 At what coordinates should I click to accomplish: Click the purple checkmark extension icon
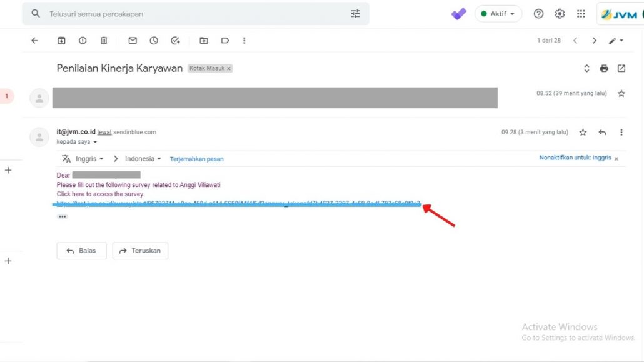[459, 14]
